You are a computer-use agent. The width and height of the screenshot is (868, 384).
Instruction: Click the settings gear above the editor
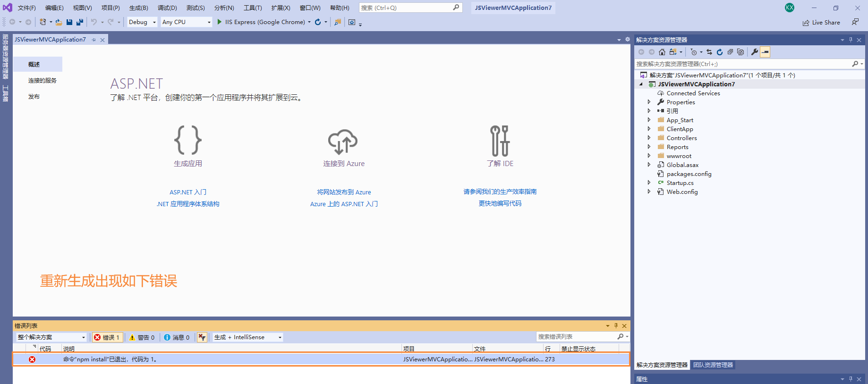pyautogui.click(x=628, y=39)
